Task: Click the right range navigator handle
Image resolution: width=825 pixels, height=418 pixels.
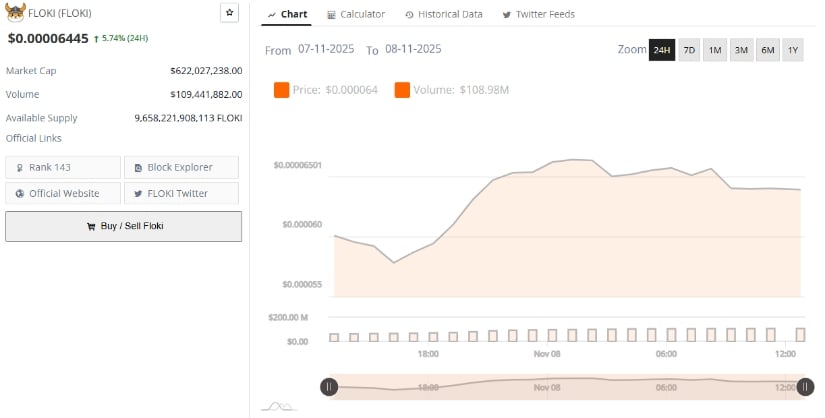Action: pos(802,387)
